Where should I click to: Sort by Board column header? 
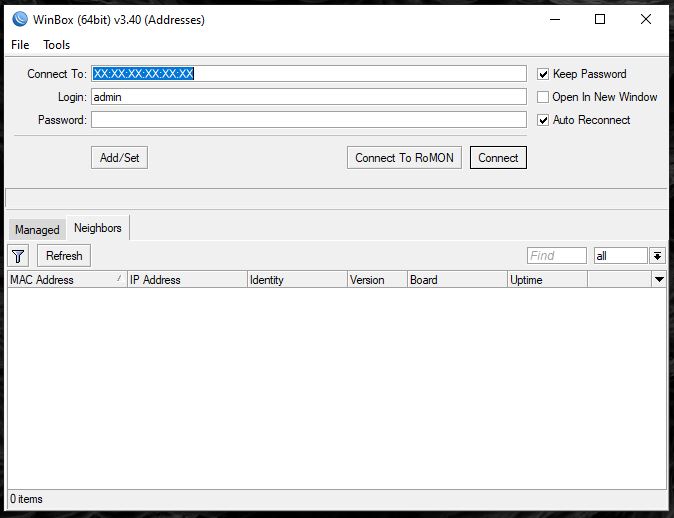tap(457, 280)
